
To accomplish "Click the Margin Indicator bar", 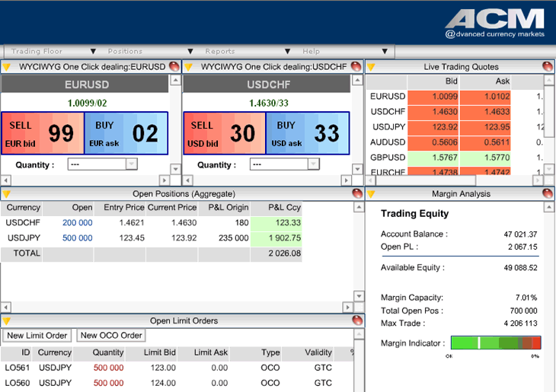I will 496,343.
